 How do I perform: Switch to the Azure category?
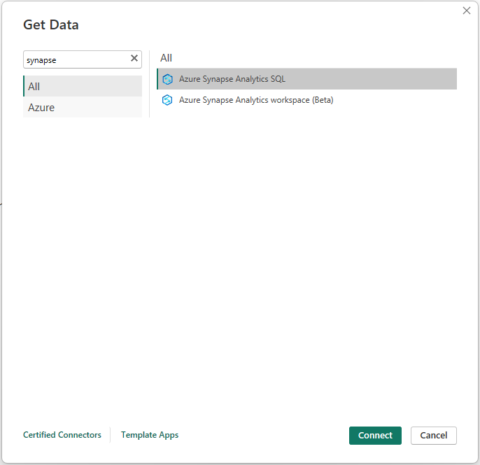82,107
